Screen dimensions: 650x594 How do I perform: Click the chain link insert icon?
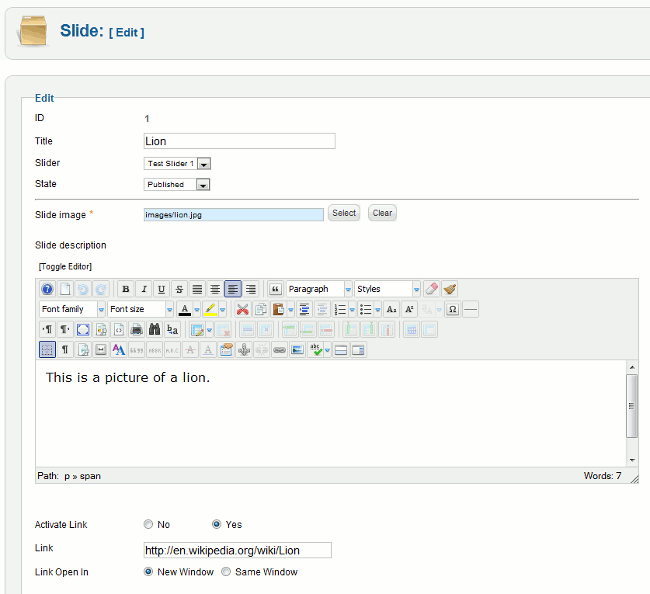[279, 350]
